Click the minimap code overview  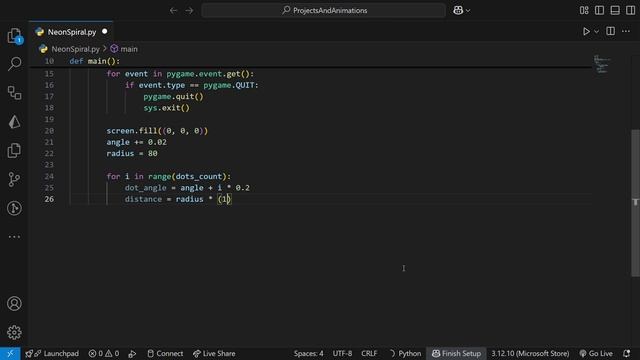(x=602, y=64)
